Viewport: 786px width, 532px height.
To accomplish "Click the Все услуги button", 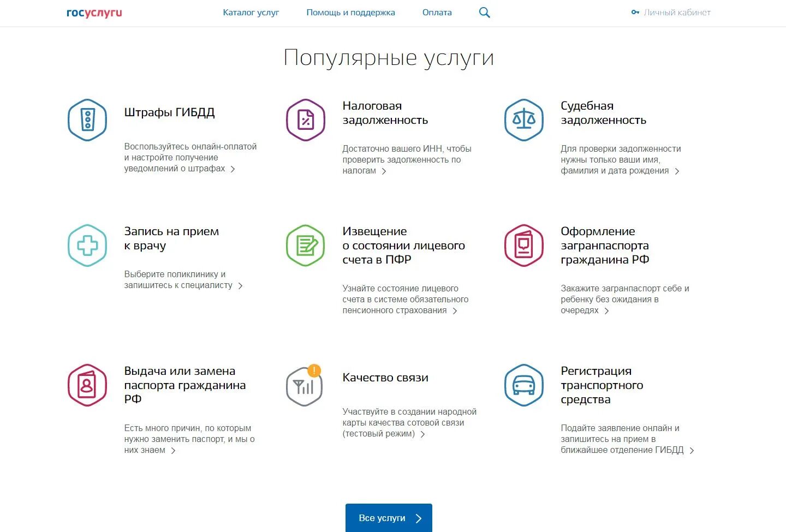I will tap(389, 518).
